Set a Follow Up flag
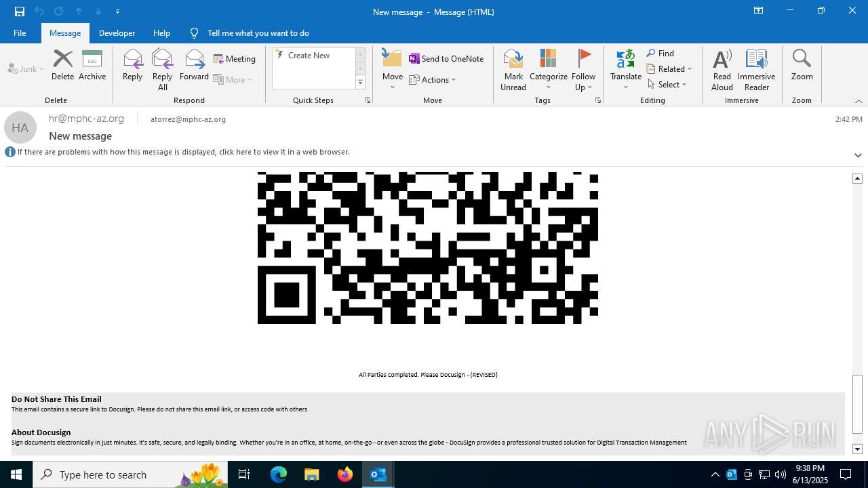 (x=583, y=70)
